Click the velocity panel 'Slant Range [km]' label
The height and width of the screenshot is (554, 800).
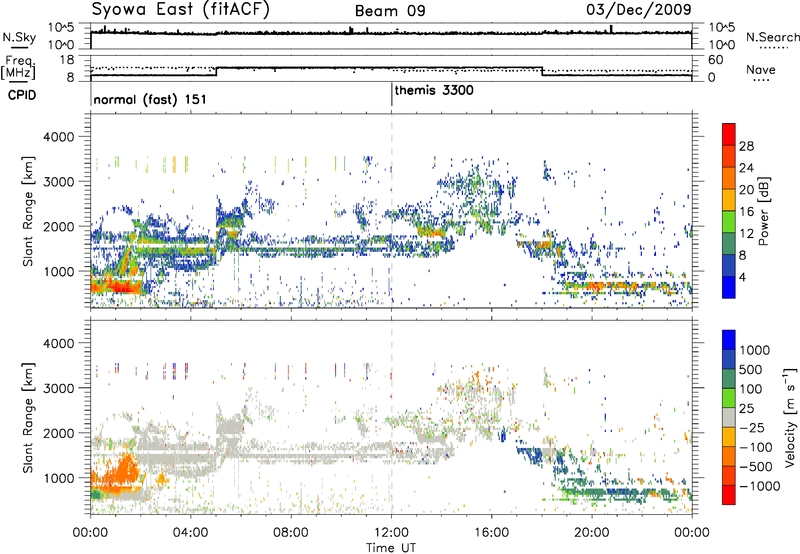coord(29,417)
